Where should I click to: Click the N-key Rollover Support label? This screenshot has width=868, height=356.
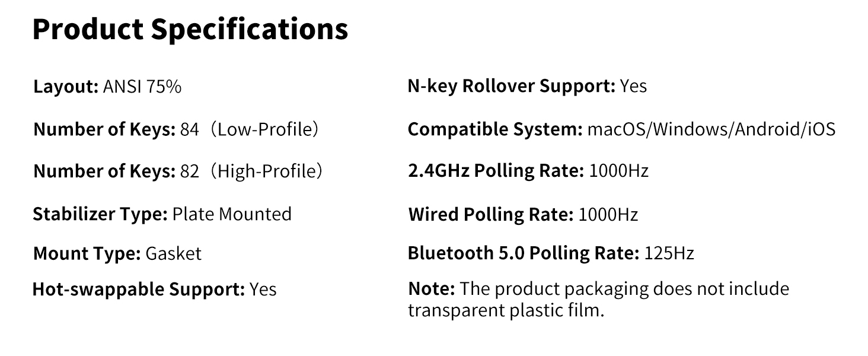coord(512,87)
